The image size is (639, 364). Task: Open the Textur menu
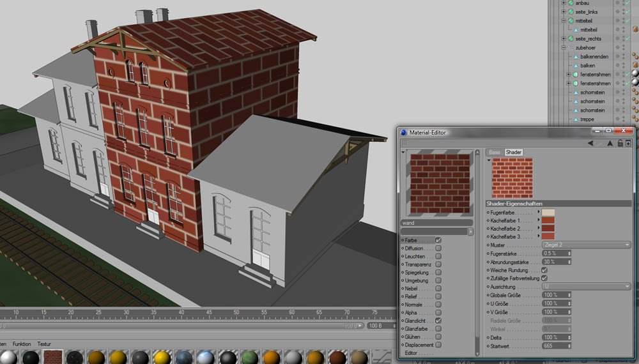coord(44,344)
